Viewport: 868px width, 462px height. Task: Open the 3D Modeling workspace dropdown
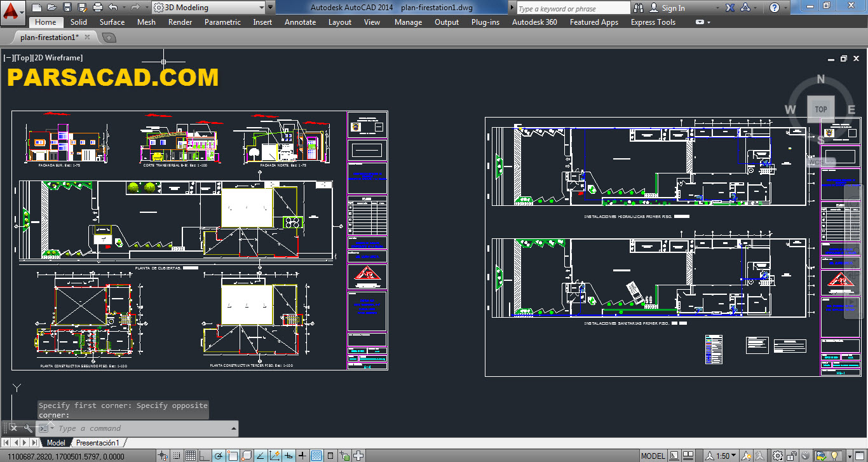208,8
